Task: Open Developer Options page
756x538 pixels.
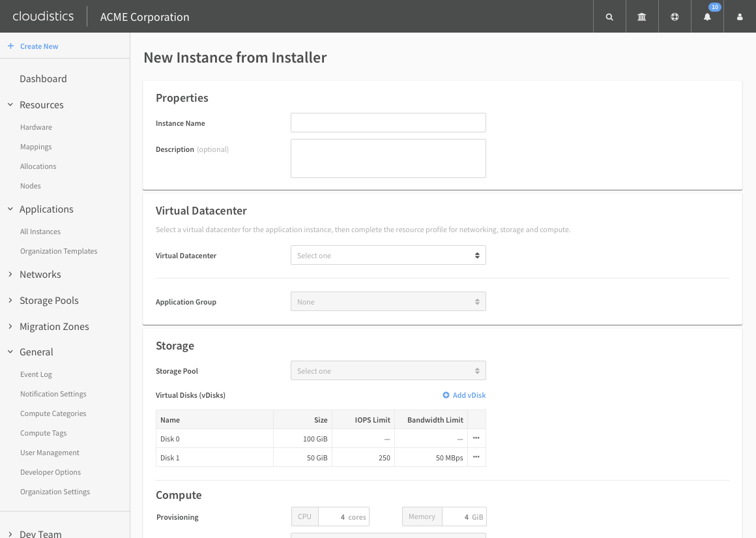Action: [x=51, y=472]
